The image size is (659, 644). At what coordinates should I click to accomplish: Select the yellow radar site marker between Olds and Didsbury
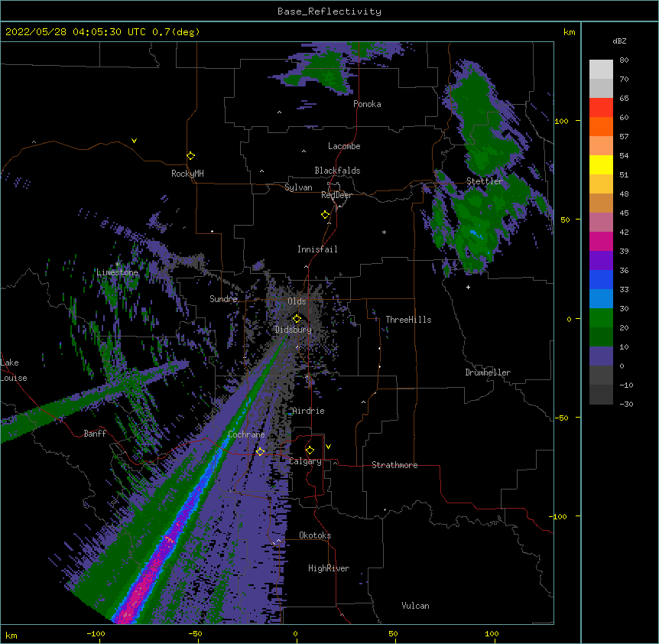pos(297,318)
